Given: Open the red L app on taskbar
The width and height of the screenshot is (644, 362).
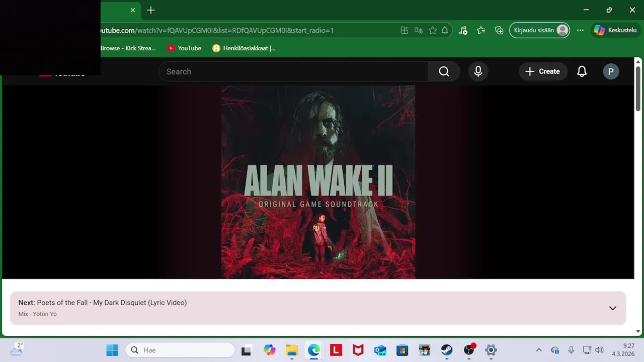Looking at the screenshot, I should click(x=336, y=350).
